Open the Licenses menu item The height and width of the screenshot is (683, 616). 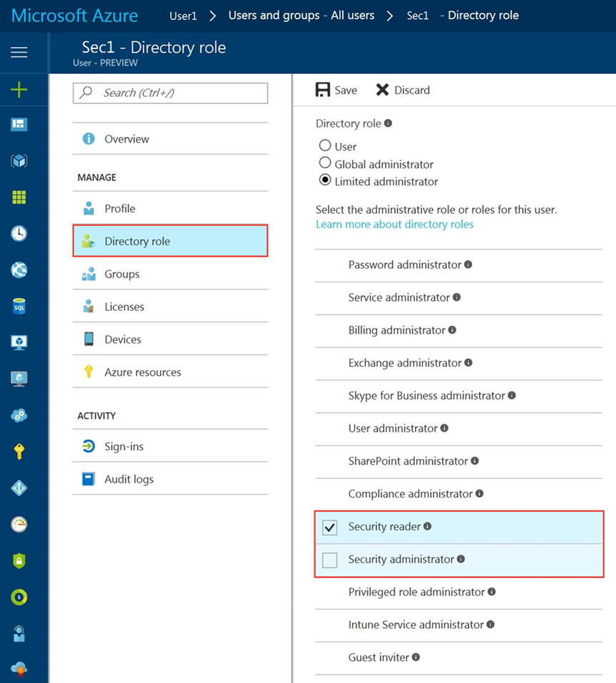pyautogui.click(x=124, y=307)
